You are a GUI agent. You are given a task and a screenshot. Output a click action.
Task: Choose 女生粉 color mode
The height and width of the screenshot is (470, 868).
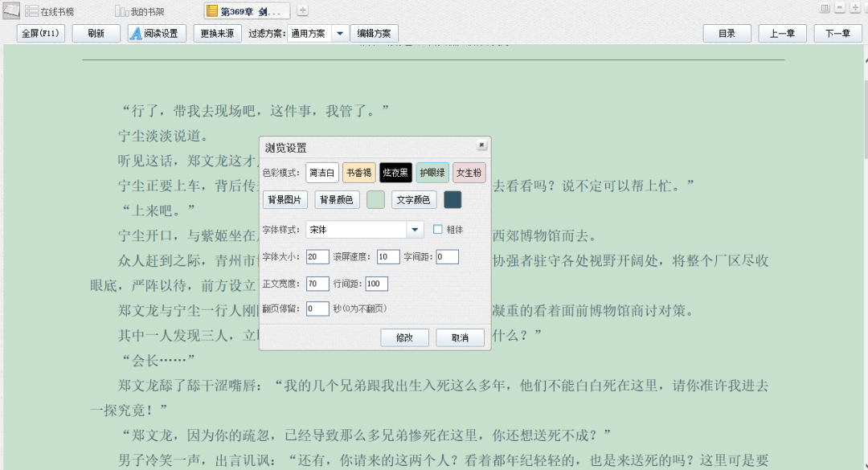pyautogui.click(x=469, y=173)
